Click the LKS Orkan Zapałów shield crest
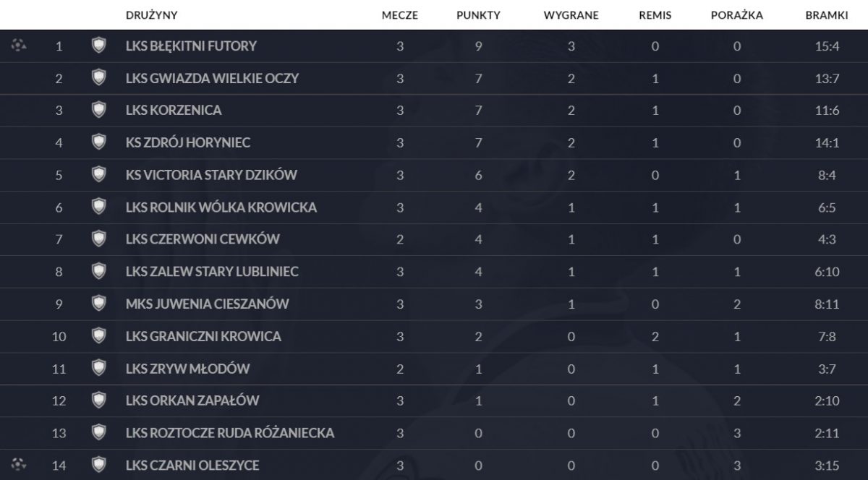Viewport: 868px width, 480px height. (x=98, y=400)
